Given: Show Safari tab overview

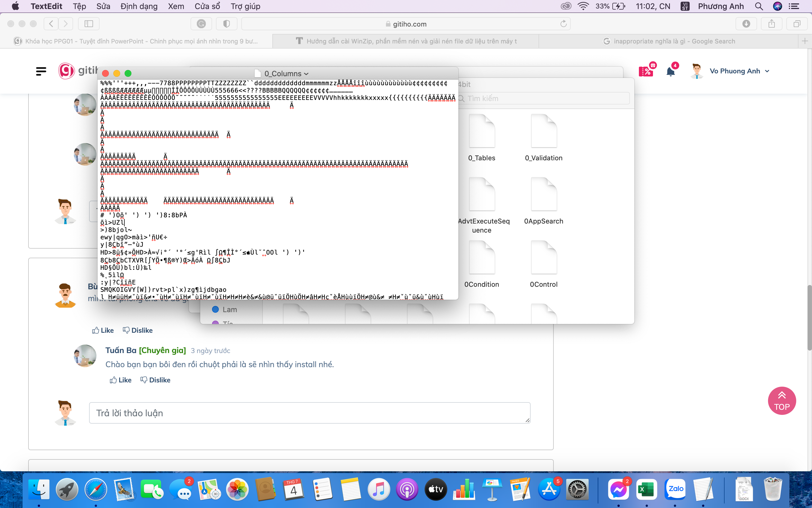Looking at the screenshot, I should (x=797, y=24).
